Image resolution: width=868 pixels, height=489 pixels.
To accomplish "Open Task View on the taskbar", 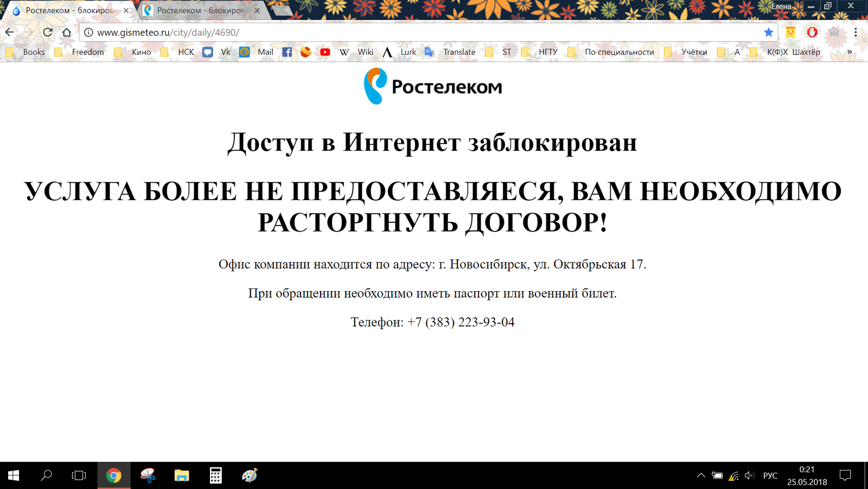I will tap(79, 475).
